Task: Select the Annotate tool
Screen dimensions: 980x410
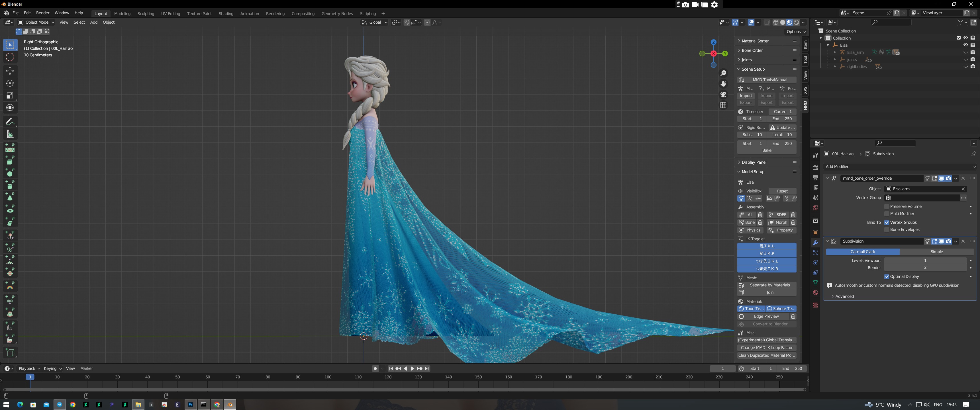Action: [x=10, y=122]
